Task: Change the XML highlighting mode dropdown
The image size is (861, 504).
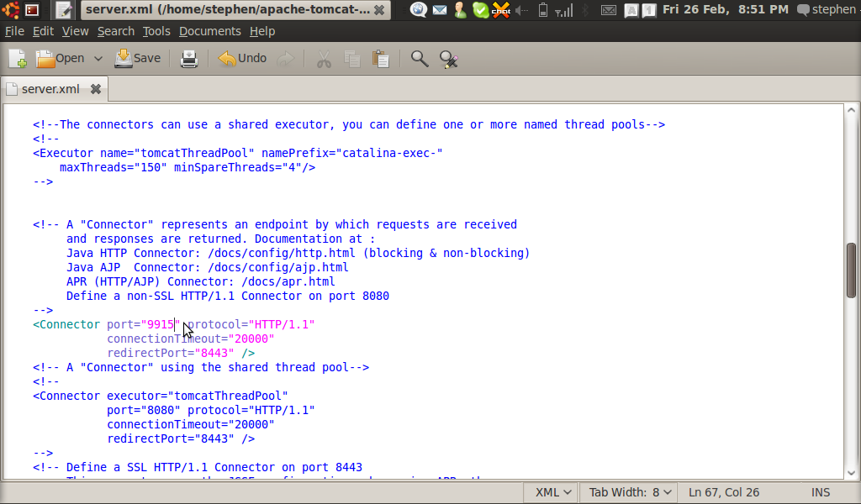Action: (550, 492)
